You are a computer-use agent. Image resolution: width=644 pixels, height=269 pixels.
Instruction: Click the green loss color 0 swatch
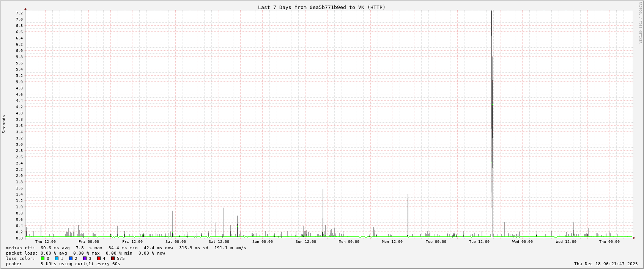coord(43,258)
